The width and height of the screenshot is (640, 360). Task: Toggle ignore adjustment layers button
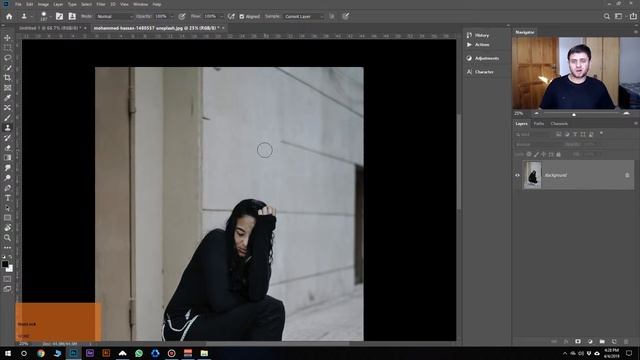(x=332, y=16)
